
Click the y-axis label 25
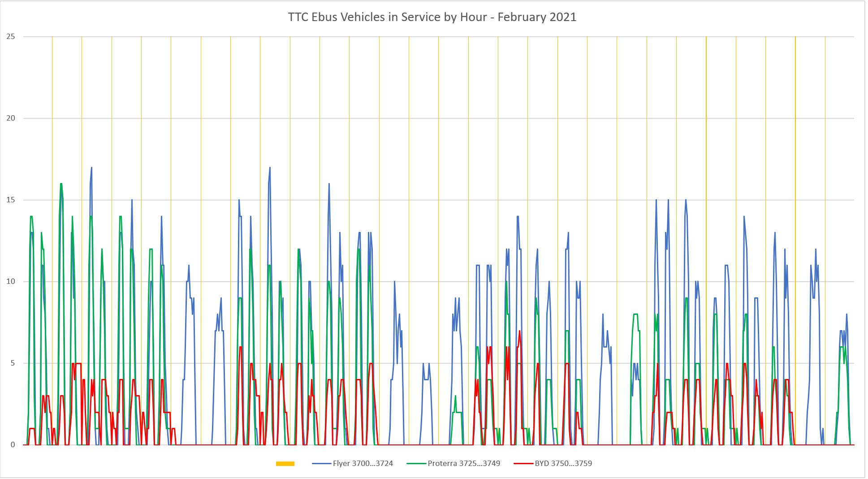(x=11, y=37)
